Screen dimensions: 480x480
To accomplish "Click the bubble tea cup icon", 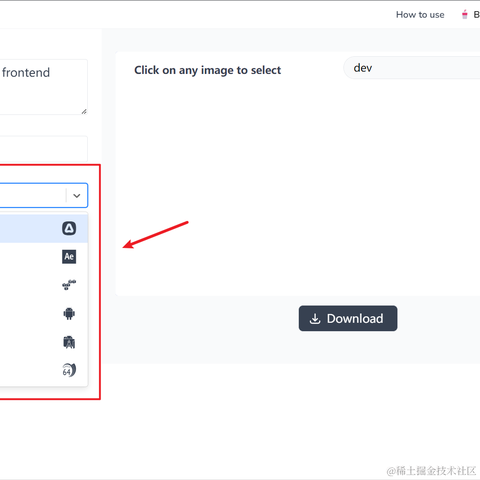I will click(x=464, y=14).
